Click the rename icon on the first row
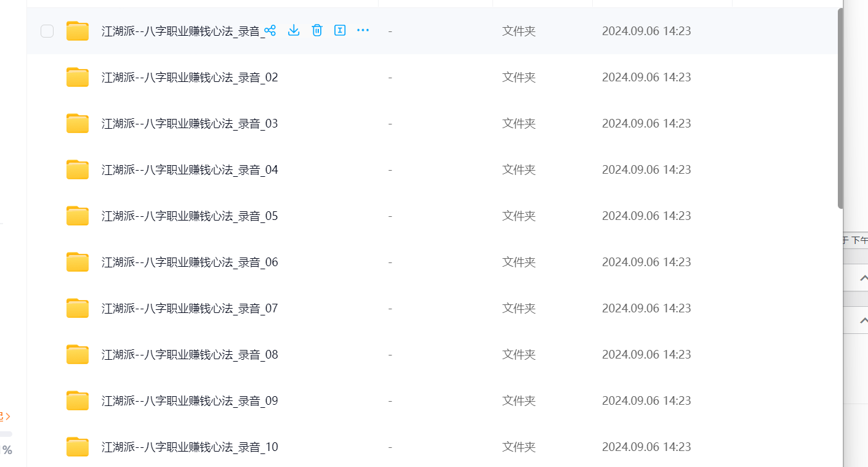The width and height of the screenshot is (868, 467). (x=340, y=30)
